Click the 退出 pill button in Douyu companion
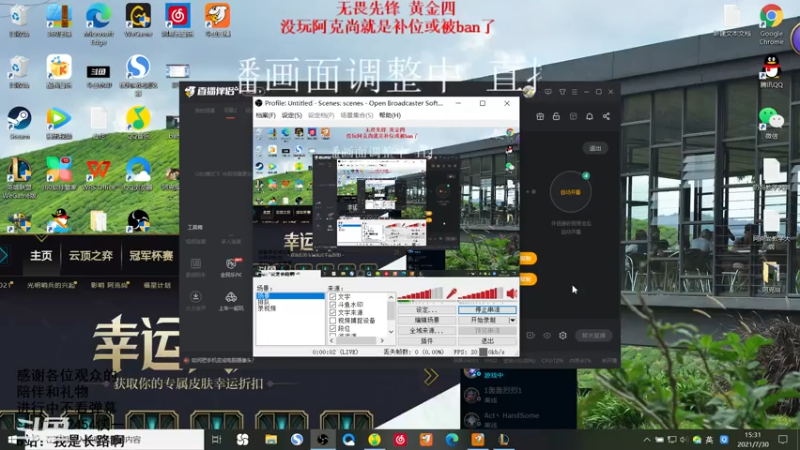Viewport: 800px width, 450px height. [595, 148]
